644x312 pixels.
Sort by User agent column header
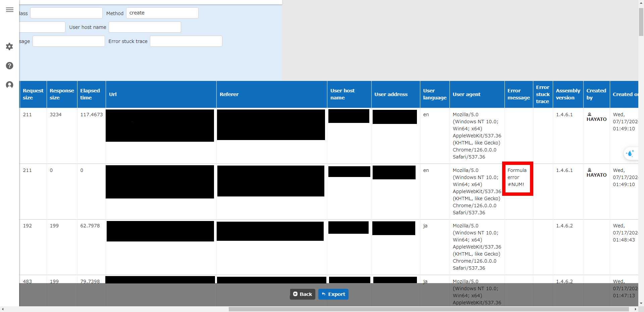tap(477, 94)
